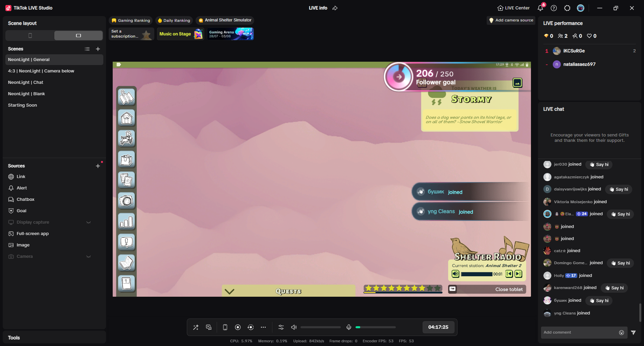644x346 pixels.
Task: Open the more options ellipsis
Action: coord(263,327)
